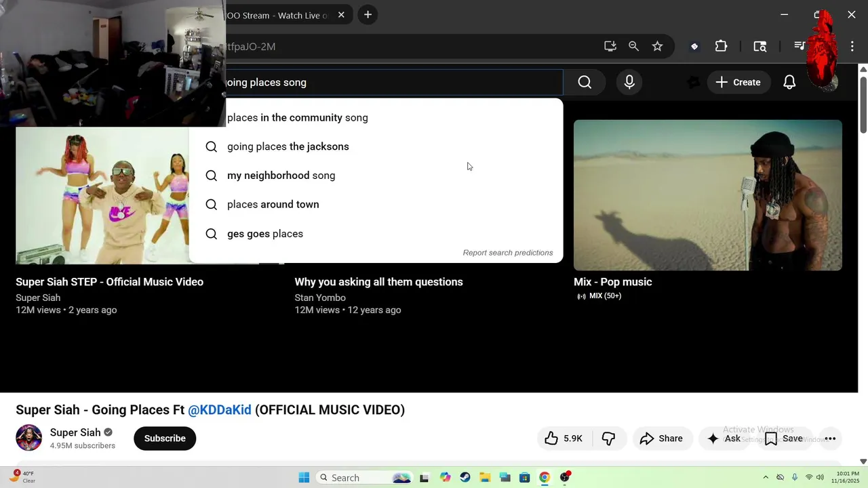Image resolution: width=868 pixels, height=488 pixels.
Task: Open Super Siah channel name beside the avatar
Action: tap(75, 432)
